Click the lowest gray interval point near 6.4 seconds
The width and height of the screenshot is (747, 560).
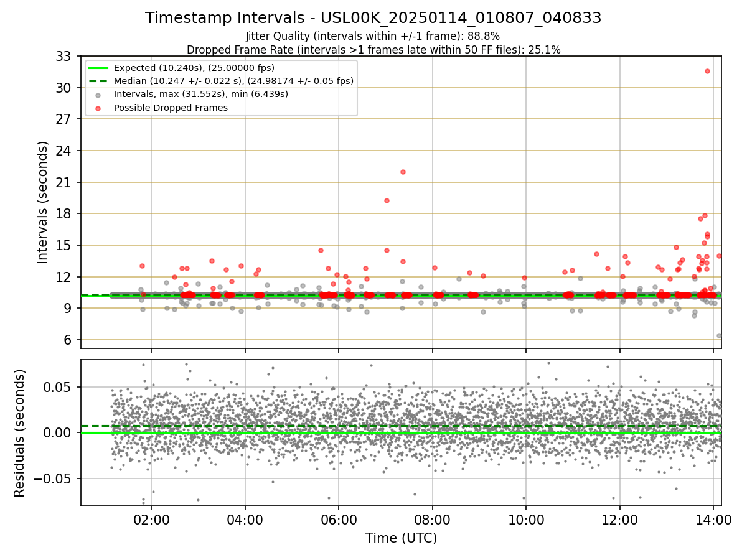point(719,335)
